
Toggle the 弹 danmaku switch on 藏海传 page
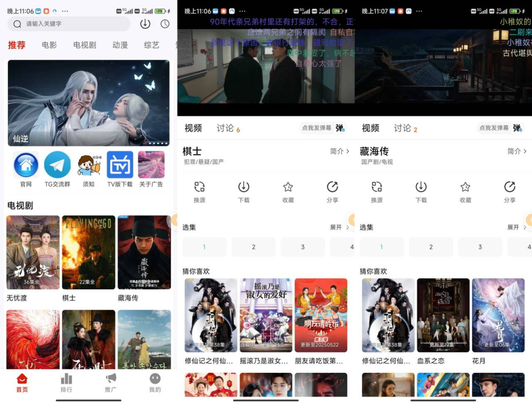click(x=517, y=128)
